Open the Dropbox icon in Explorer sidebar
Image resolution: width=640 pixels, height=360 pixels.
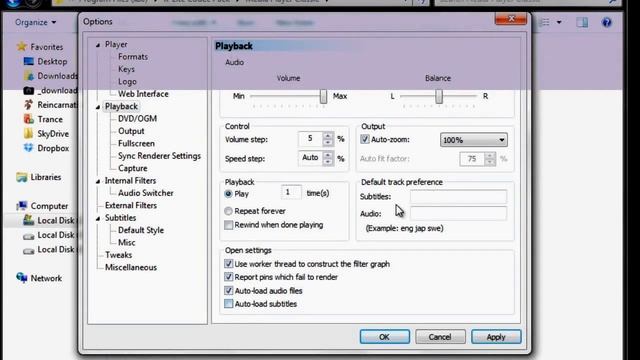click(29, 148)
